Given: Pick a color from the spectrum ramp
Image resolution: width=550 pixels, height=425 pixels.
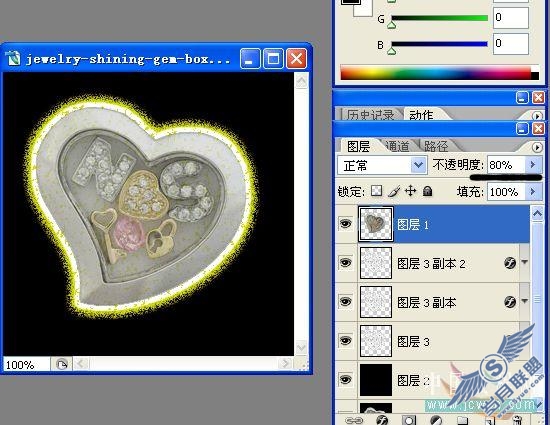Looking at the screenshot, I should point(435,72).
